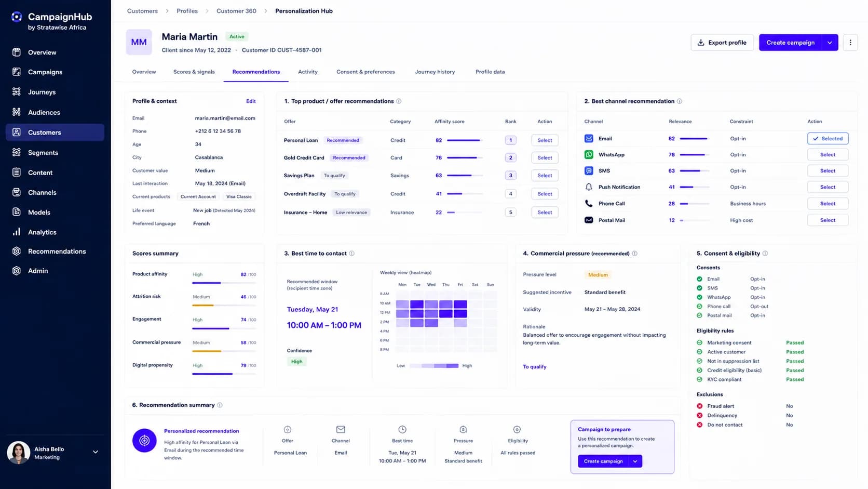This screenshot has width=868, height=489.
Task: Select the Gold Credit Card offer
Action: [545, 157]
